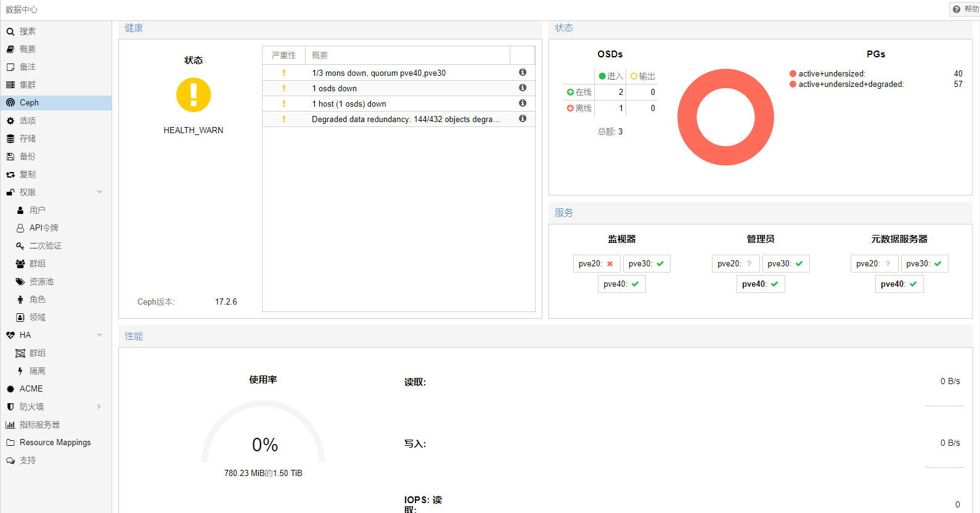Click manager pve20 with question mark
The height and width of the screenshot is (513, 980).
coord(735,263)
